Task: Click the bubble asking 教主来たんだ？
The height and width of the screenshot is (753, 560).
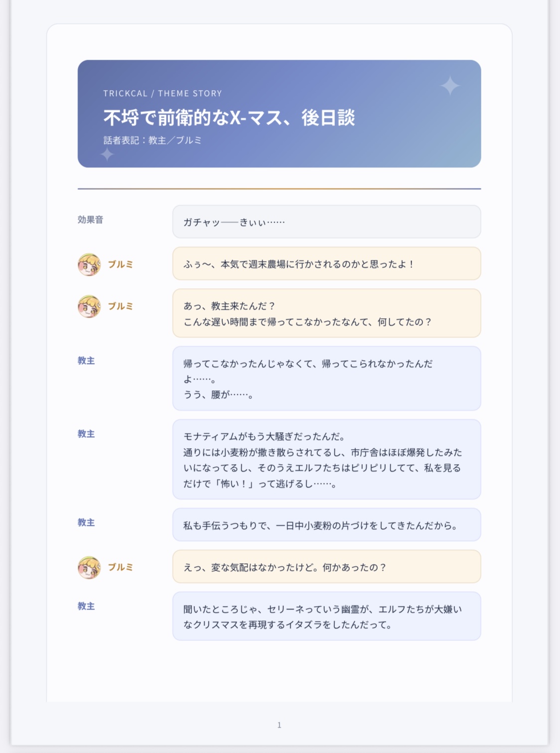Action: pyautogui.click(x=327, y=313)
